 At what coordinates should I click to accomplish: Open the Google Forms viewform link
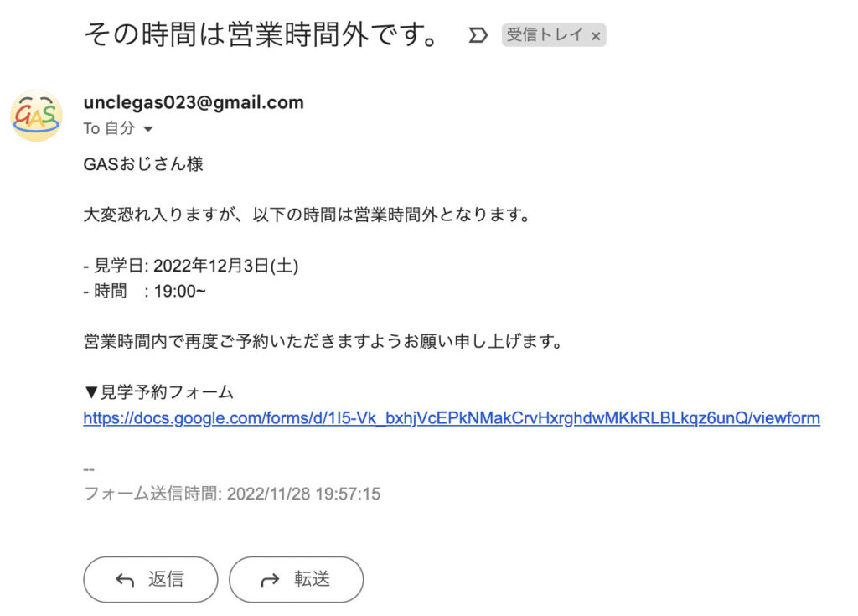[x=452, y=418]
